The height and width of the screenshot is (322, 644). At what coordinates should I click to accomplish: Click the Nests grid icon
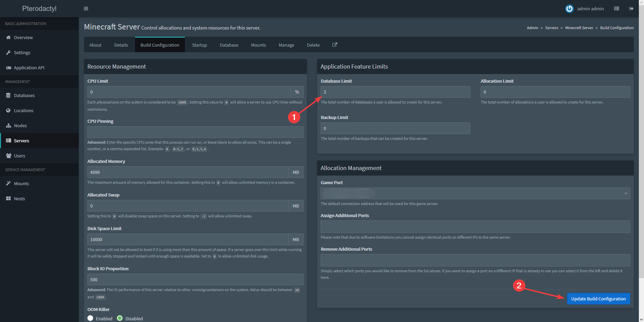click(x=9, y=199)
